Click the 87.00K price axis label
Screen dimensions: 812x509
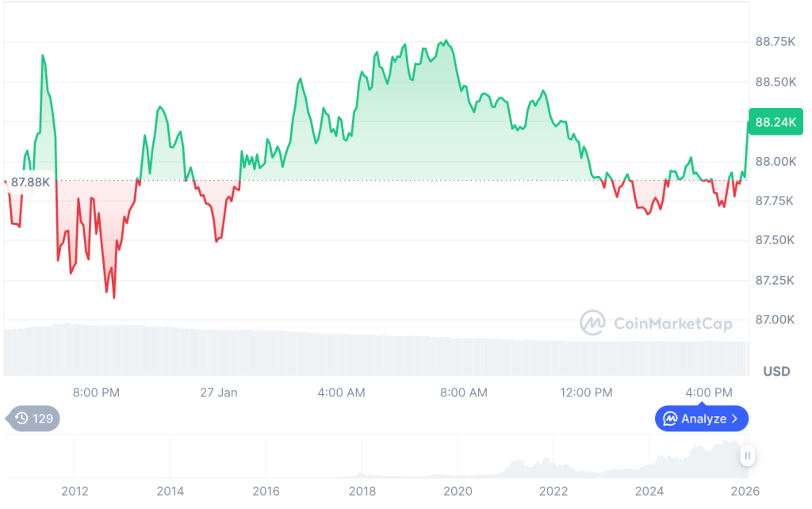click(775, 320)
